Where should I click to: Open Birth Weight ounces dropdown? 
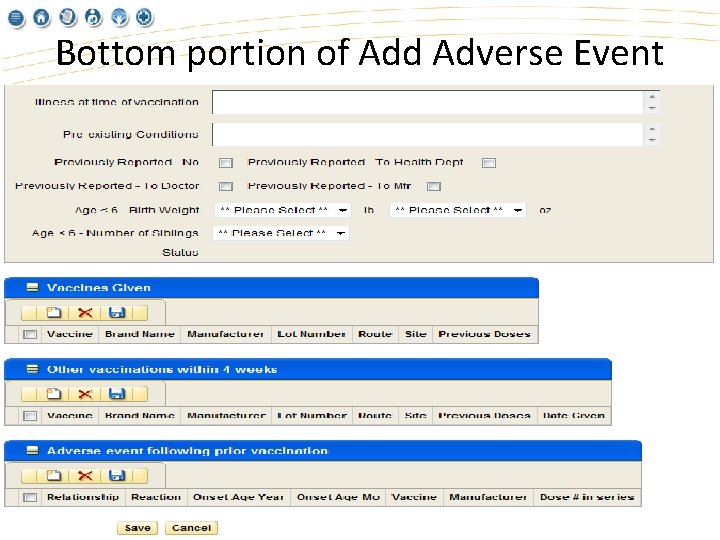coord(458,210)
